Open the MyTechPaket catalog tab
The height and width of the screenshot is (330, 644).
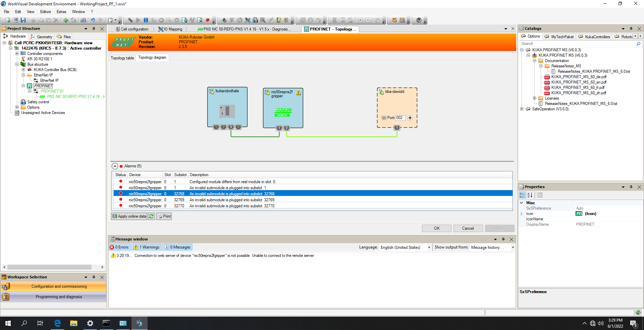point(559,37)
